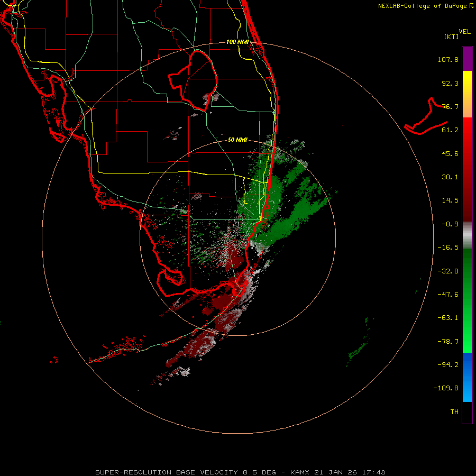Click the -63.1 velocity scale value

[x=448, y=318]
